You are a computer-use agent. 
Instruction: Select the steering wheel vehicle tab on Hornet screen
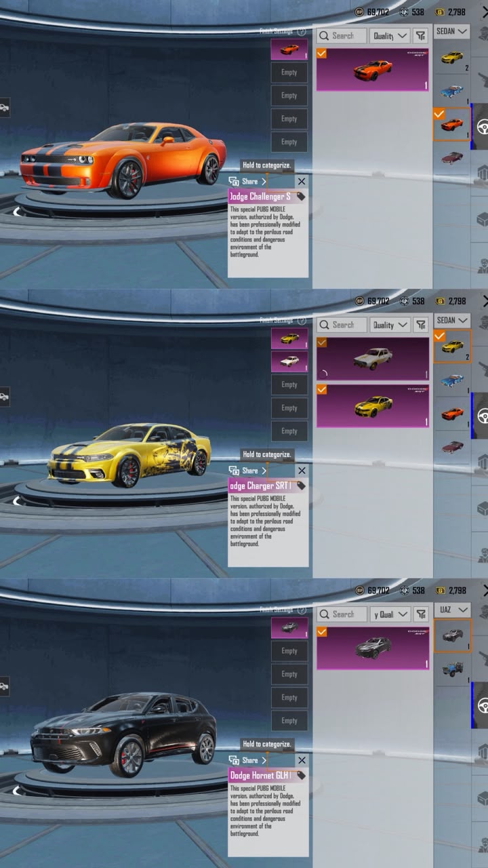click(x=481, y=705)
